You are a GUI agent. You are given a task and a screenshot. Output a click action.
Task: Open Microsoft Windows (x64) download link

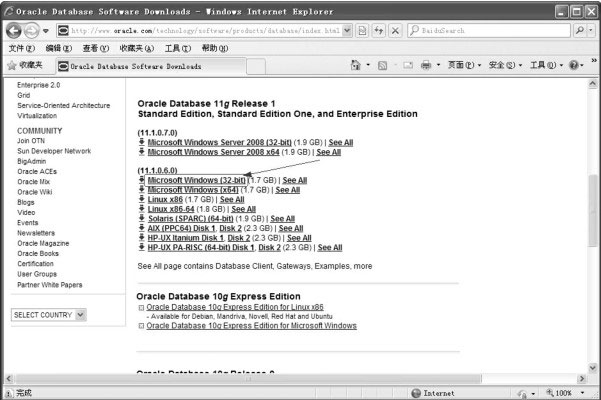click(x=193, y=190)
